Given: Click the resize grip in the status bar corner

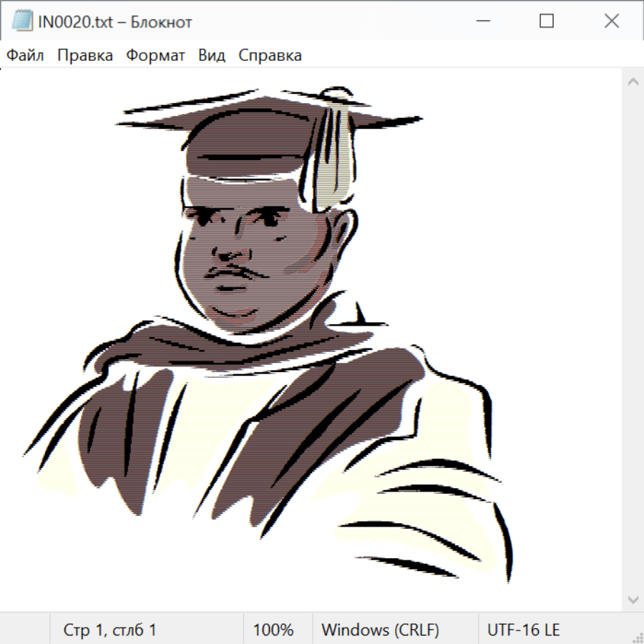Looking at the screenshot, I should click(637, 636).
